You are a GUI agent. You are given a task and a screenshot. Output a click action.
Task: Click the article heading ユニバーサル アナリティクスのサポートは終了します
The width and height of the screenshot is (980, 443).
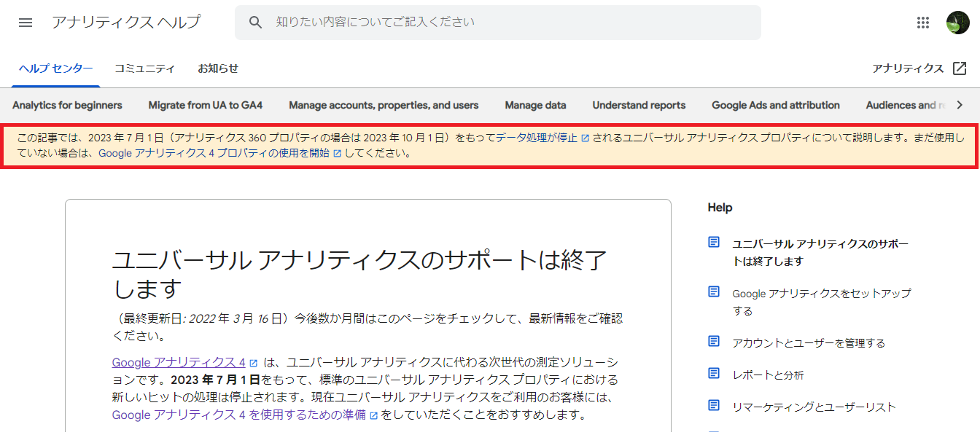359,274
